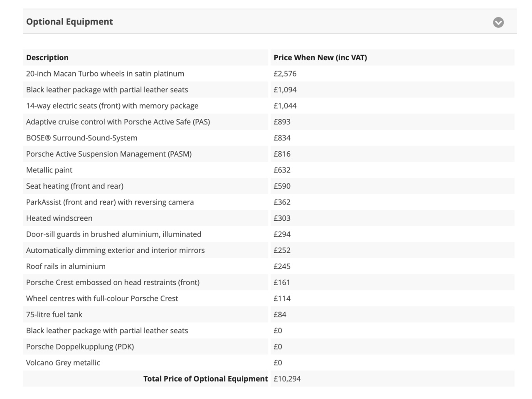Click the Price When New column header
Screen dimensions: 532x399
320,58
